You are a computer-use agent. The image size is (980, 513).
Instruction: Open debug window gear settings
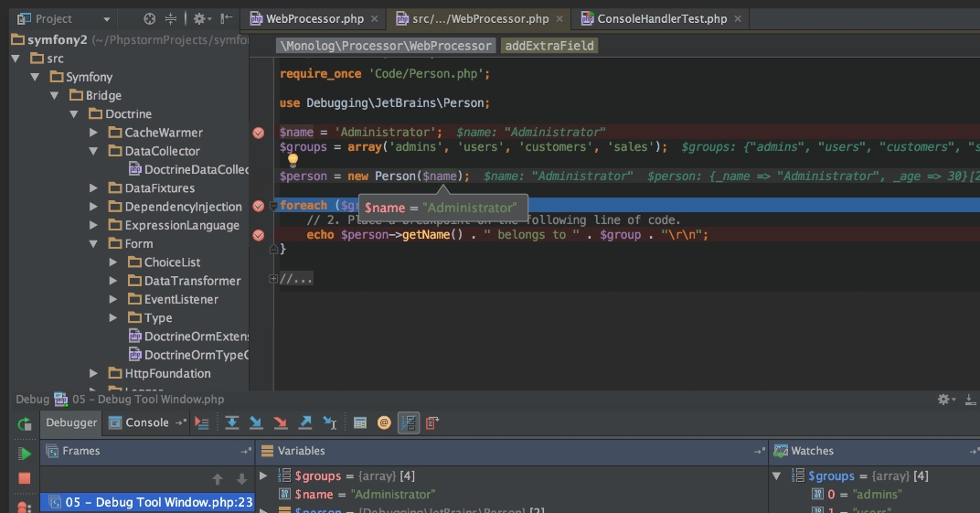945,400
